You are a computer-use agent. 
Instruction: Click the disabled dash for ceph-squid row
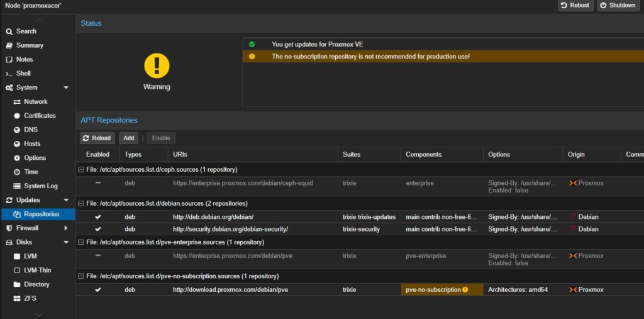(97, 182)
